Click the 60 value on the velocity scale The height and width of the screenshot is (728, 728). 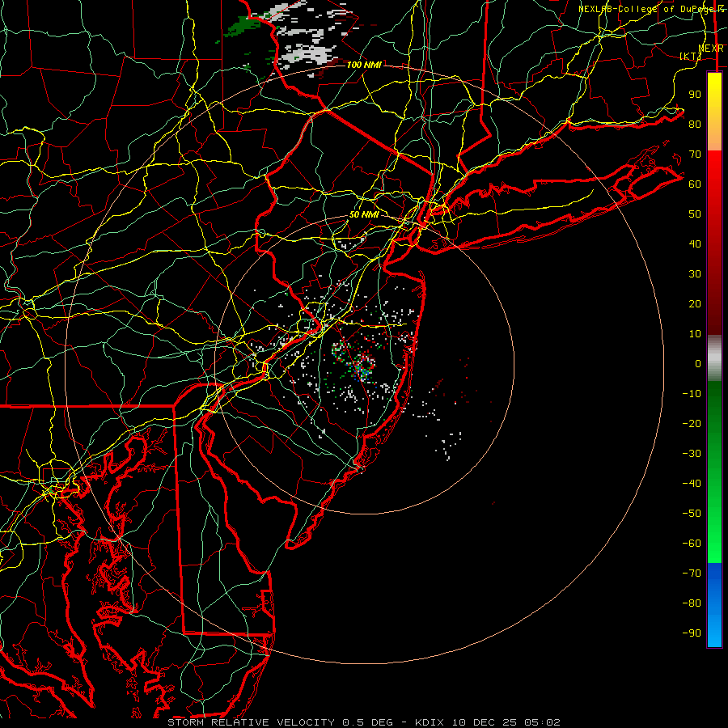pyautogui.click(x=695, y=184)
